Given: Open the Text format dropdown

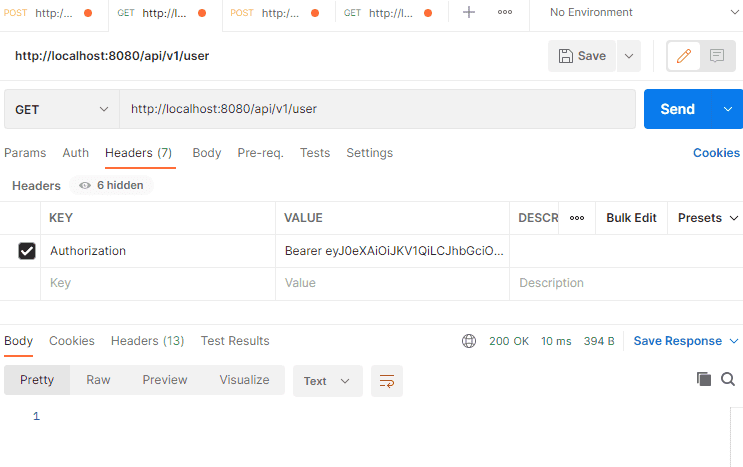Looking at the screenshot, I should [327, 381].
